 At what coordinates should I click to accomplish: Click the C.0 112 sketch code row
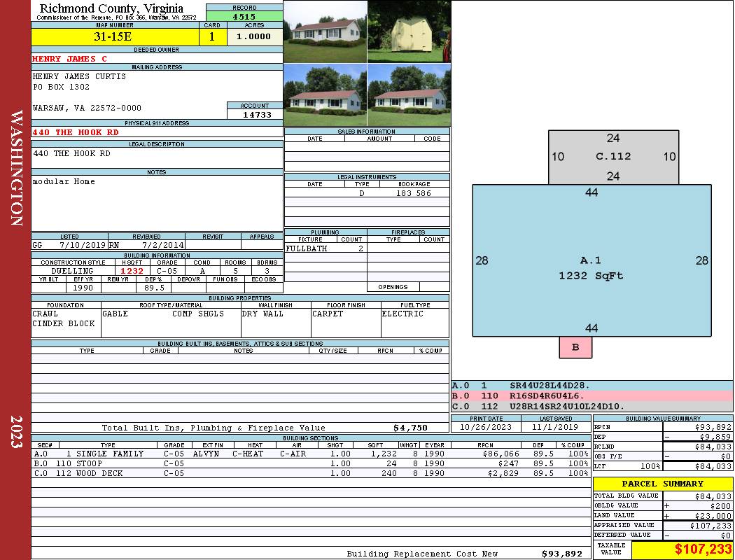[591, 406]
